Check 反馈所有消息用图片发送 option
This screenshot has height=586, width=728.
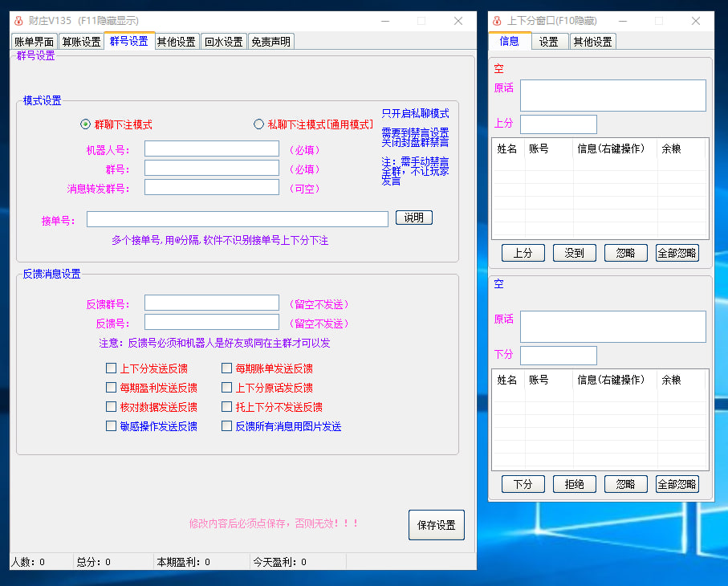pos(227,426)
